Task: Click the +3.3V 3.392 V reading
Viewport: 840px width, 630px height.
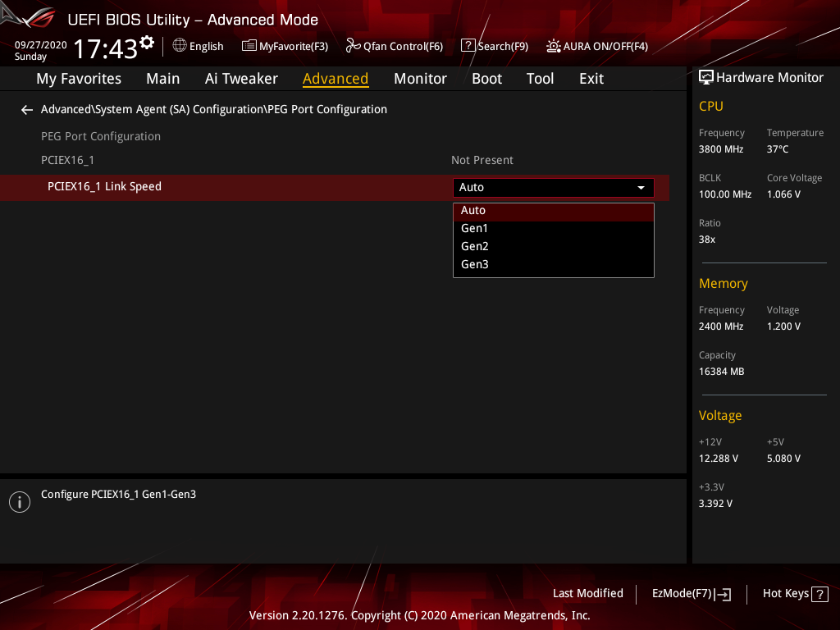Action: point(715,504)
